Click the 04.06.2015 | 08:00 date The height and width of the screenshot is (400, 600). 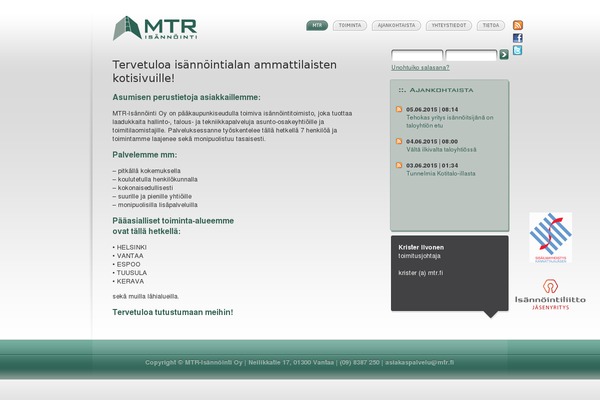click(432, 141)
